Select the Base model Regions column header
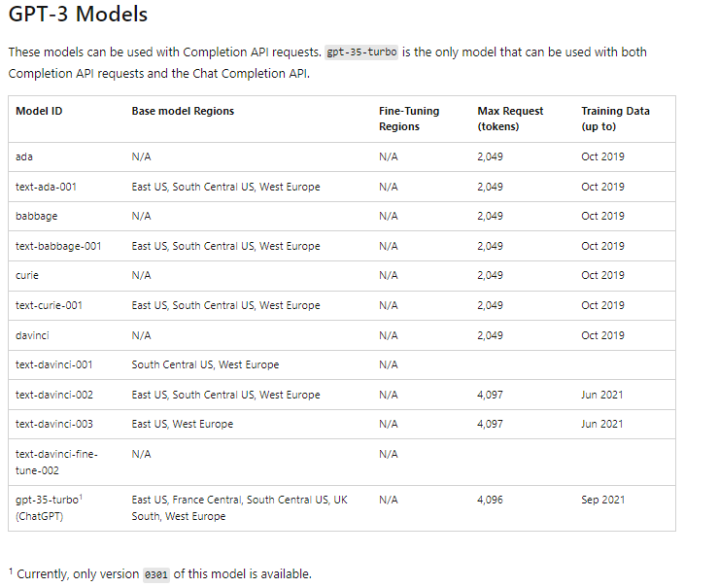Image resolution: width=719 pixels, height=588 pixels. tap(183, 111)
